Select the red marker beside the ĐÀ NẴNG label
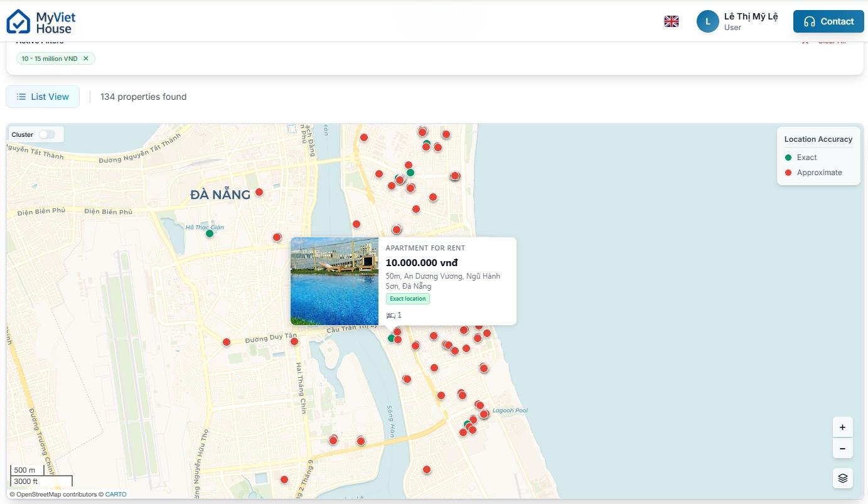Screen dimensions: 868x504 pos(259,192)
